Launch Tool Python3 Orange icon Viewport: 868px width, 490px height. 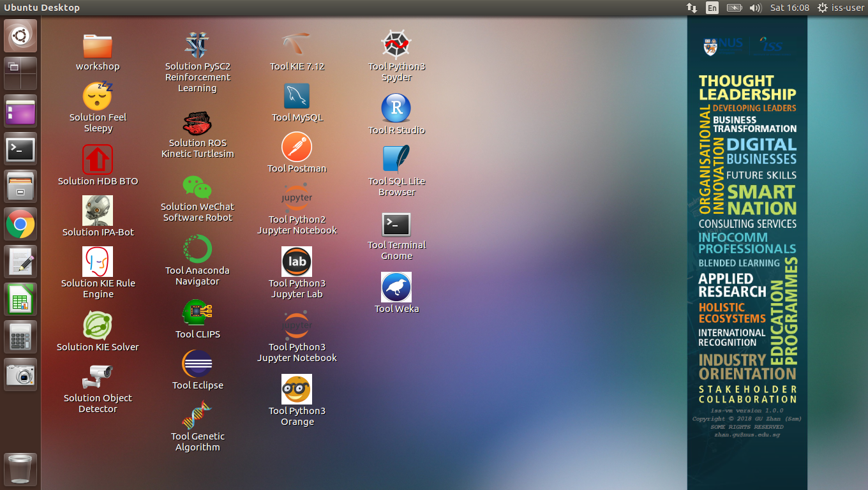[x=297, y=389]
